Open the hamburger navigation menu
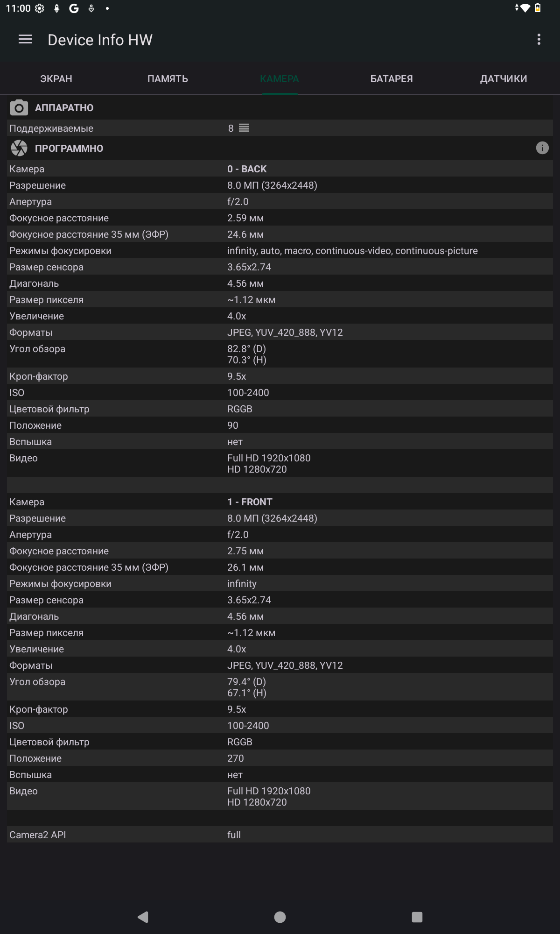 (25, 40)
